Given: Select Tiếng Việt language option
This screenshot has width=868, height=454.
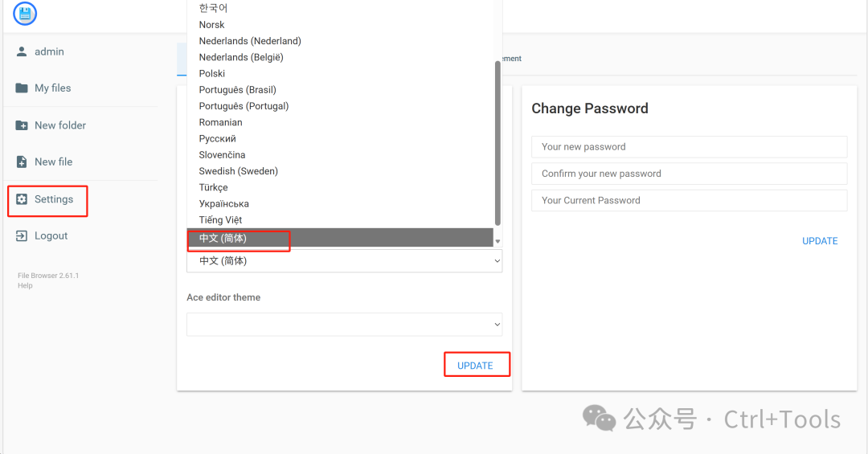Looking at the screenshot, I should pos(220,220).
